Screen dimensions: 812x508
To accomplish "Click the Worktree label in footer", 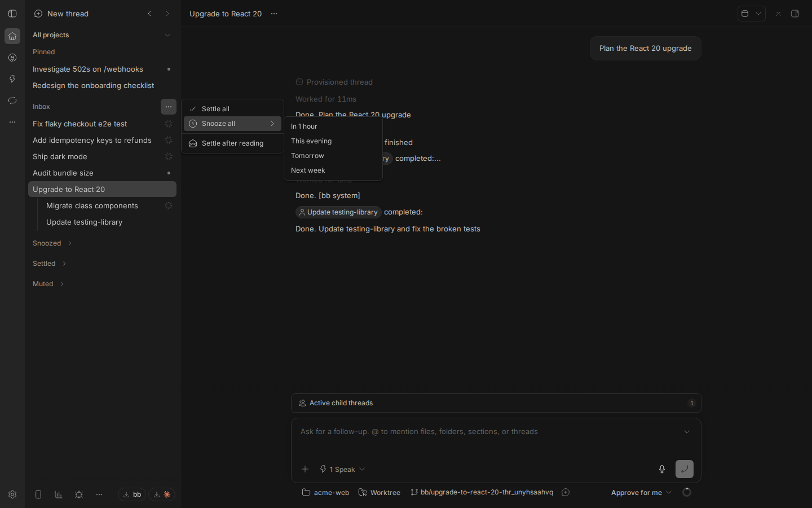I will [379, 492].
